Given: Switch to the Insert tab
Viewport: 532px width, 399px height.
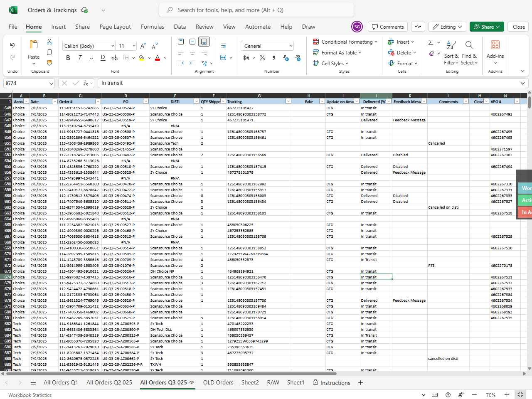Looking at the screenshot, I should 59,27.
